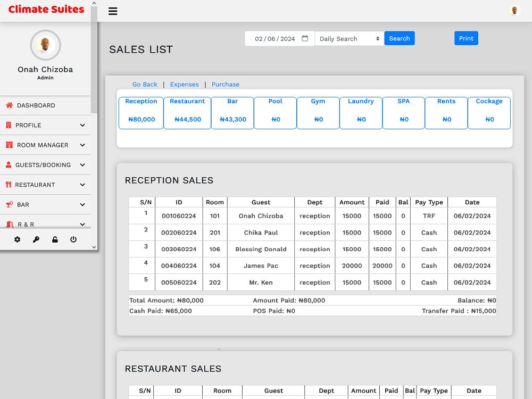Click the sidebar profile picture of Onah Chizoba
Screen dimensions: 532x399
pyautogui.click(x=45, y=45)
